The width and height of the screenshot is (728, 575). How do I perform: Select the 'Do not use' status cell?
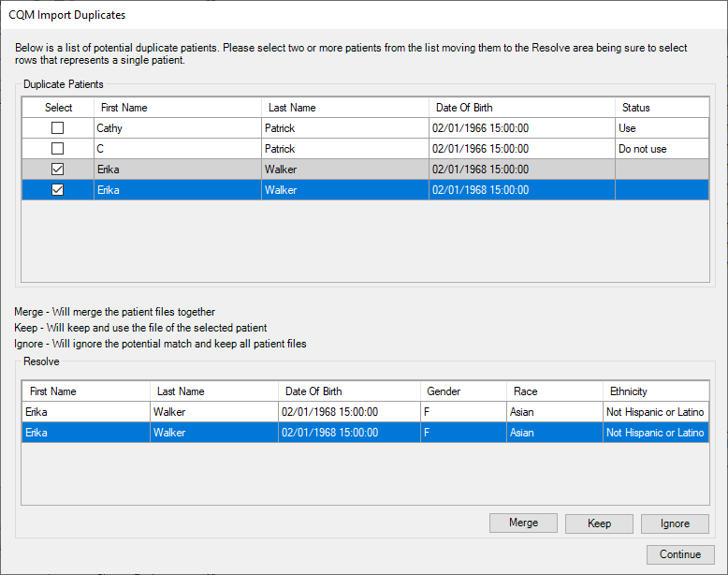point(661,148)
